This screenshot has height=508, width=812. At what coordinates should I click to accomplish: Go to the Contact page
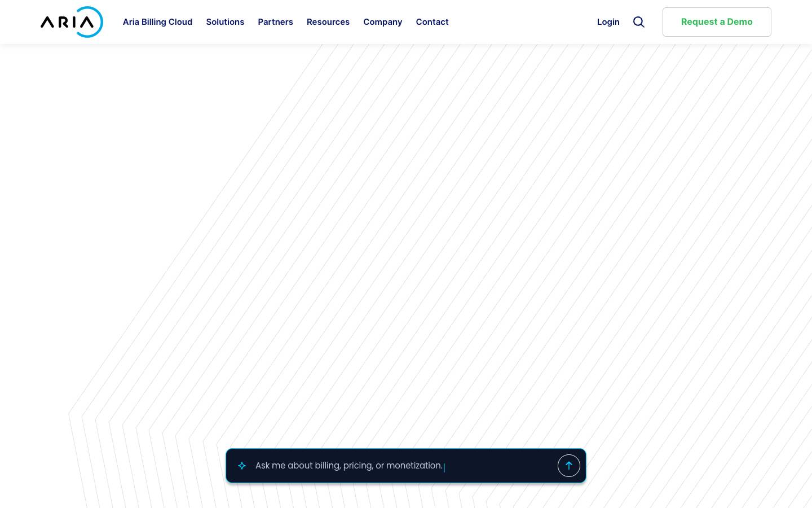432,22
